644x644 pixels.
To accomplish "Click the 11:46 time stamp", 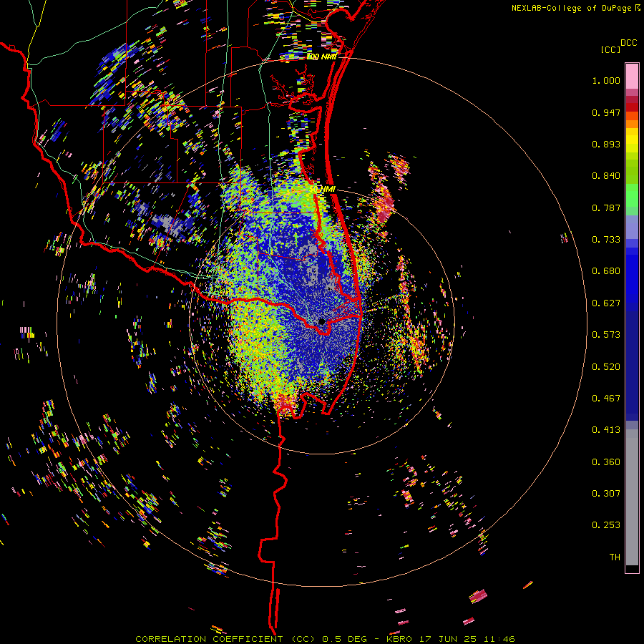I will click(499, 639).
